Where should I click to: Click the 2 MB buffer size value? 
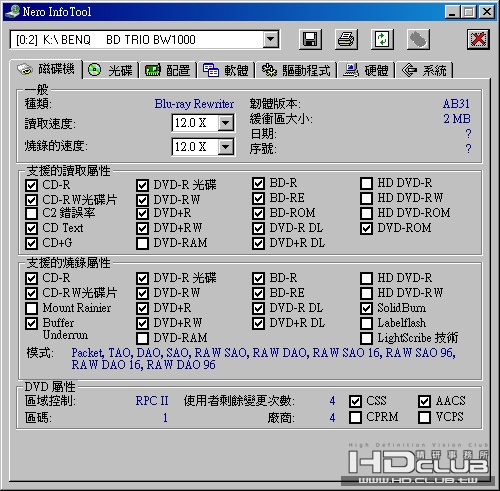(457, 119)
